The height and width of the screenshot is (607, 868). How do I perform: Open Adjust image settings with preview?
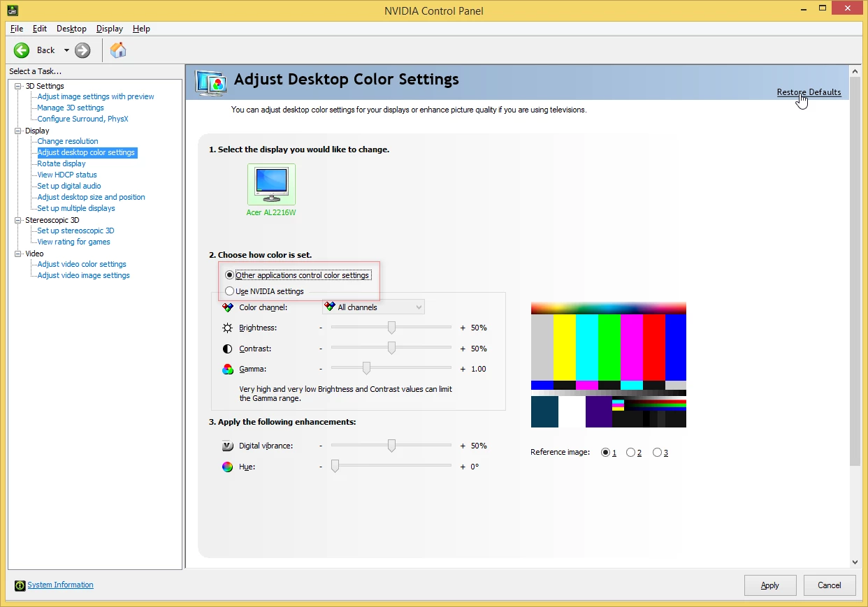pos(96,96)
